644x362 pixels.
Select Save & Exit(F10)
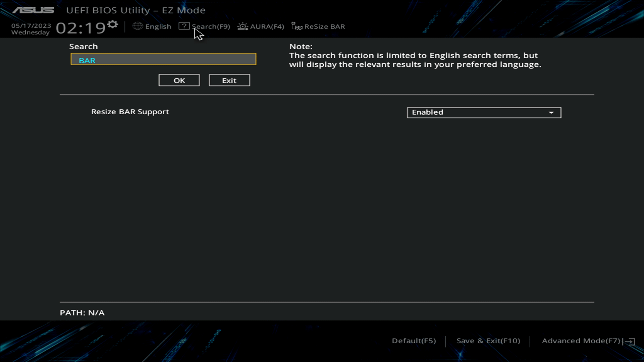[488, 341]
